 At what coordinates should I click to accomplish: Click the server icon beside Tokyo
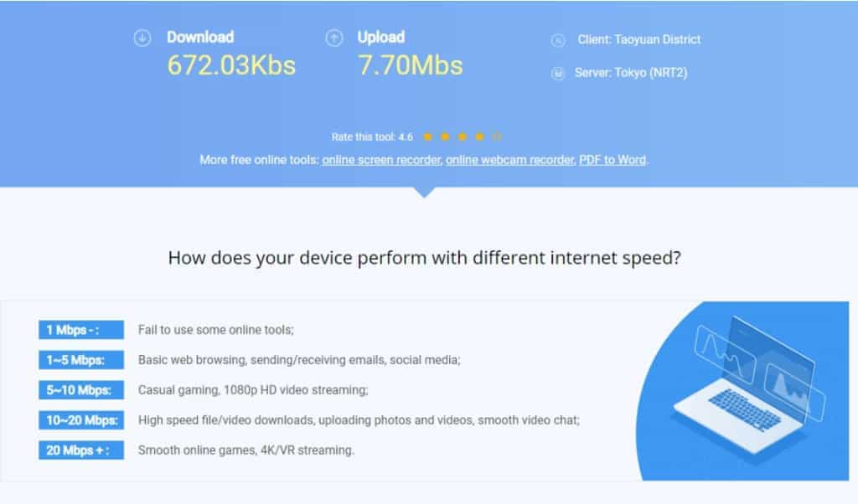pyautogui.click(x=558, y=74)
